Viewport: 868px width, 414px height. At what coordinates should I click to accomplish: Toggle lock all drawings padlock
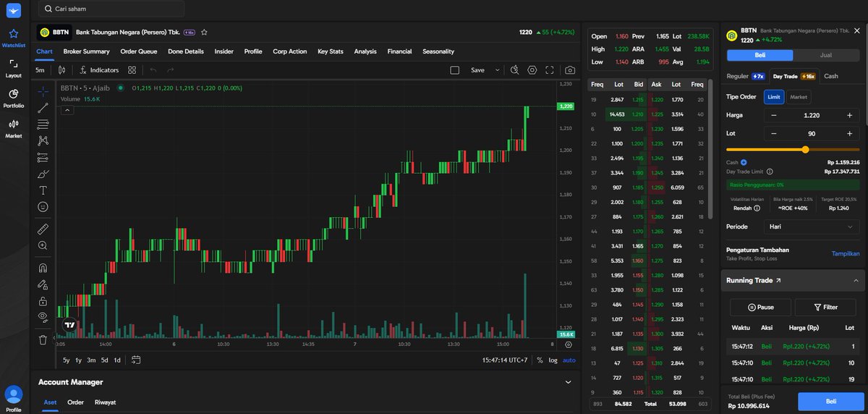(43, 300)
